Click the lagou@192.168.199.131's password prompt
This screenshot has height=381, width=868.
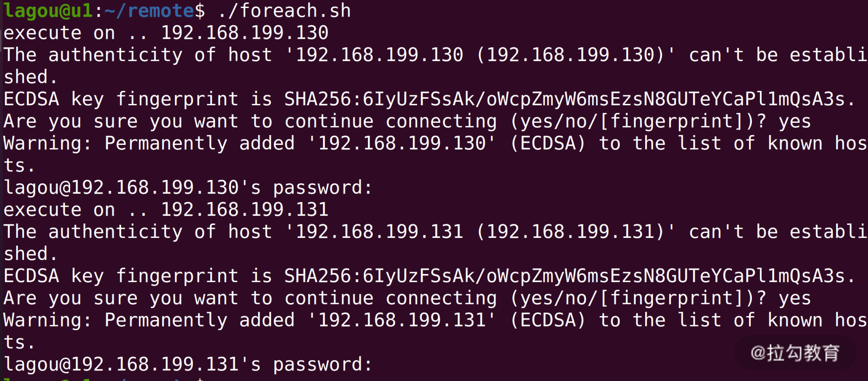pyautogui.click(x=188, y=364)
